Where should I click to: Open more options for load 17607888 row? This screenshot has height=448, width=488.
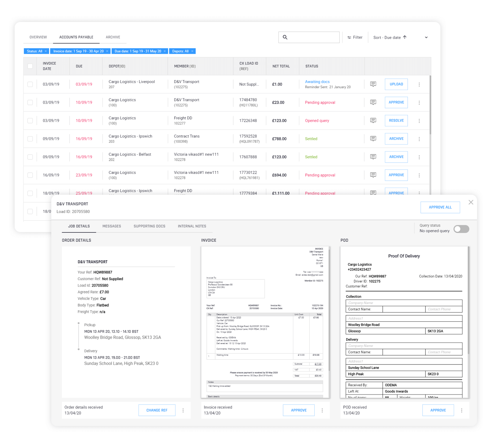pos(419,157)
